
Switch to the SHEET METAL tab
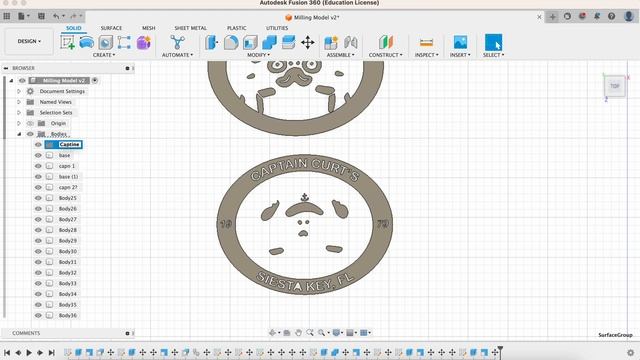[x=191, y=28]
